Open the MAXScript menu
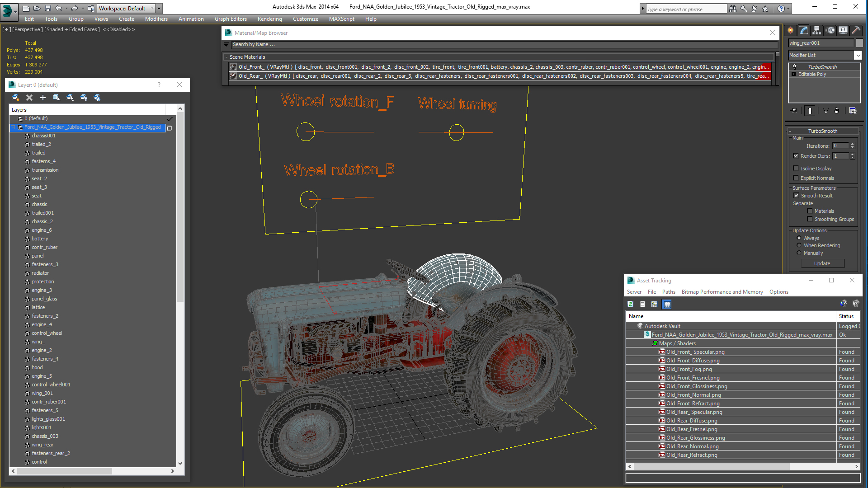The width and height of the screenshot is (868, 488). click(x=341, y=19)
